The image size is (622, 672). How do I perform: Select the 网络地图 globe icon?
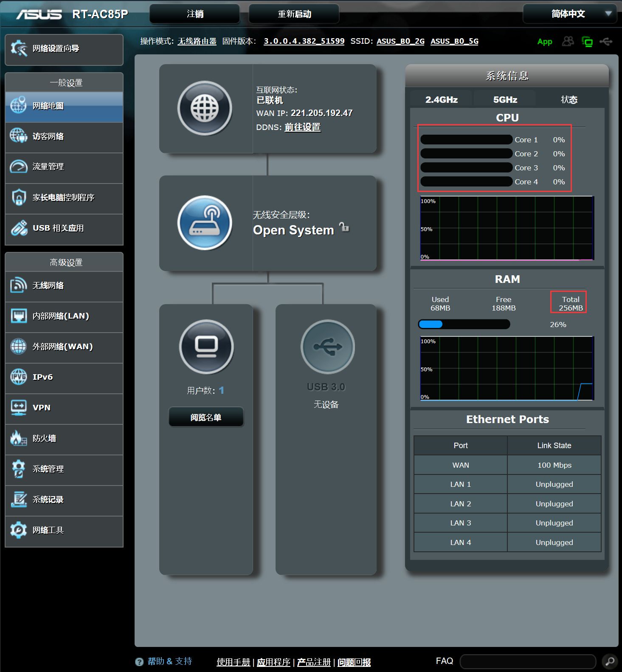[18, 106]
